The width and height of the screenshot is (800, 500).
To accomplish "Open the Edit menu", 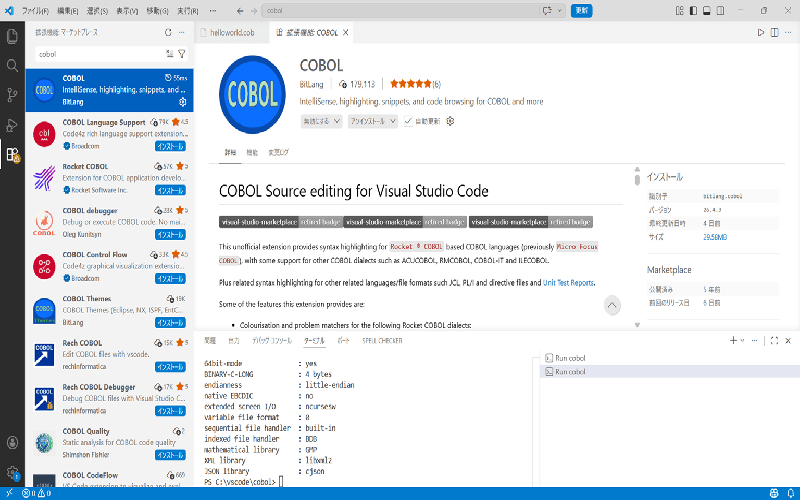I will [68, 10].
